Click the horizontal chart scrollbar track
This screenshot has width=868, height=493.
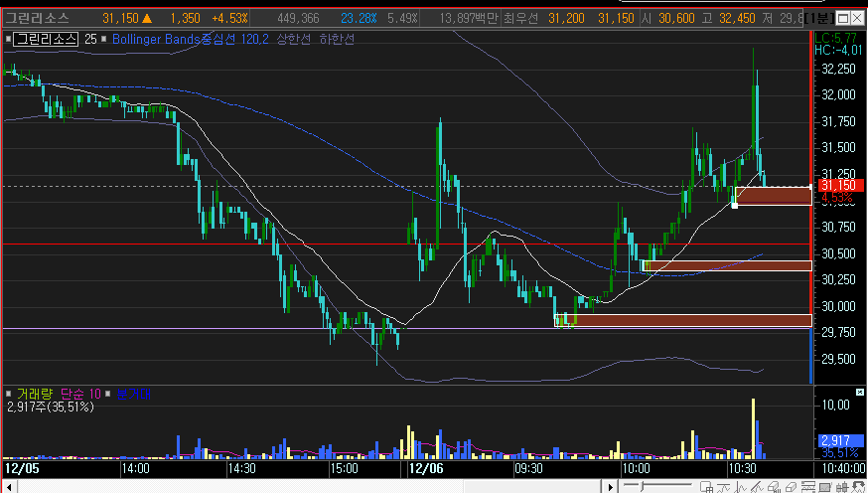point(310,487)
